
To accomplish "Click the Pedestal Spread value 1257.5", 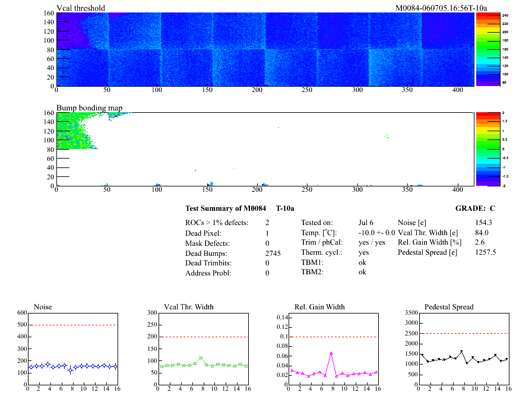I will click(486, 252).
